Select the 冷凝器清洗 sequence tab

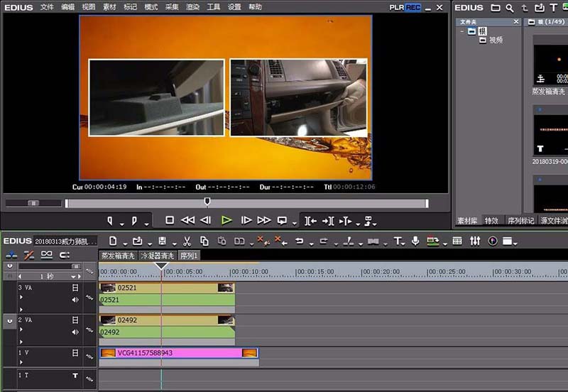pos(157,255)
